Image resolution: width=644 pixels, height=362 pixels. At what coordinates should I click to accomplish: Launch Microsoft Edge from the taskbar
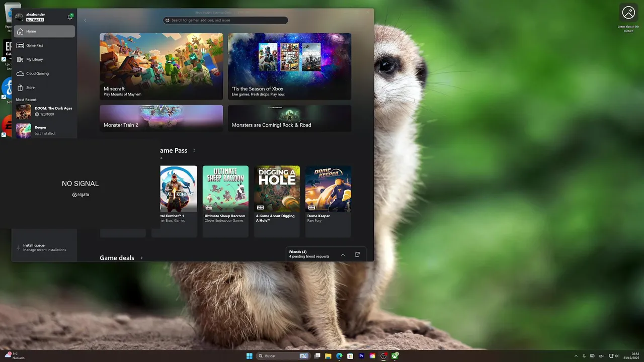coord(339,356)
